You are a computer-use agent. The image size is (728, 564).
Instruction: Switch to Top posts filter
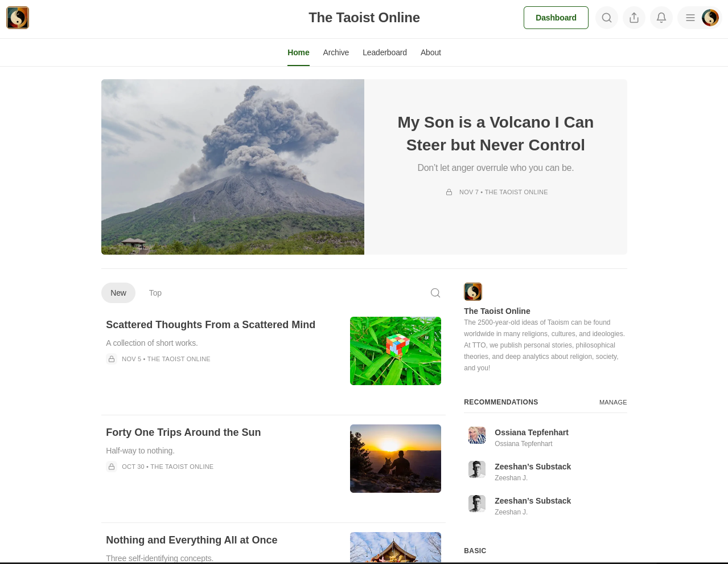click(155, 293)
